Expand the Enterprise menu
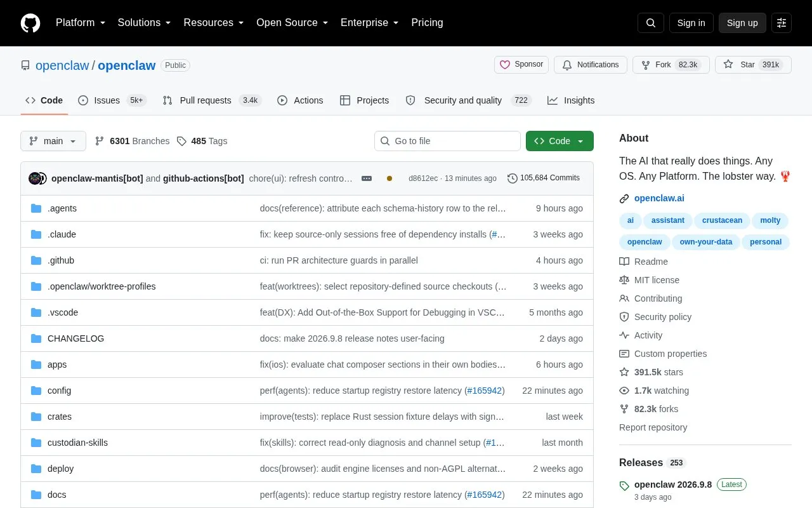812x508 pixels. [370, 23]
